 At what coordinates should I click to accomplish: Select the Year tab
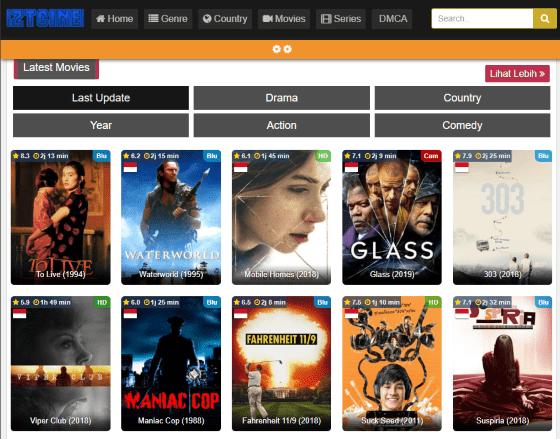(x=101, y=125)
